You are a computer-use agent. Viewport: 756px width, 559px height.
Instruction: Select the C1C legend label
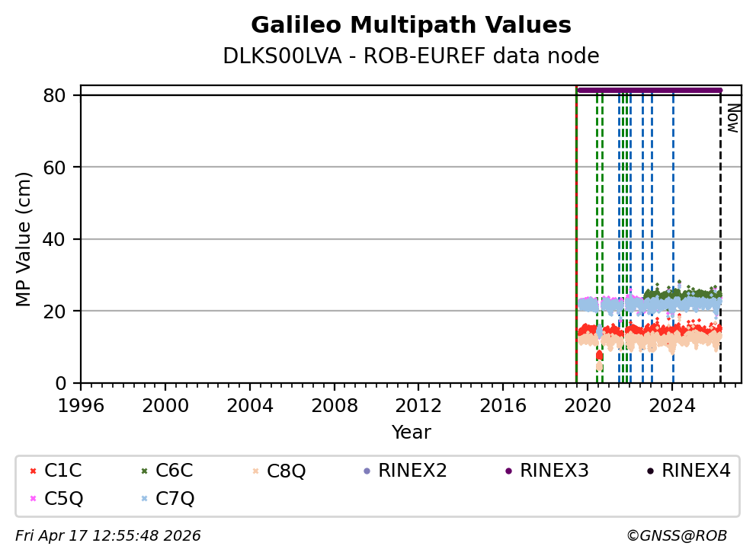(x=63, y=471)
